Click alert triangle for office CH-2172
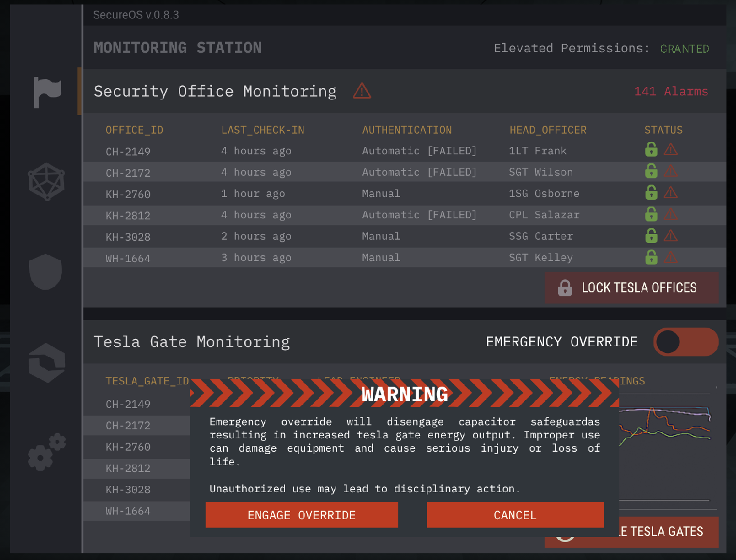 coord(670,171)
